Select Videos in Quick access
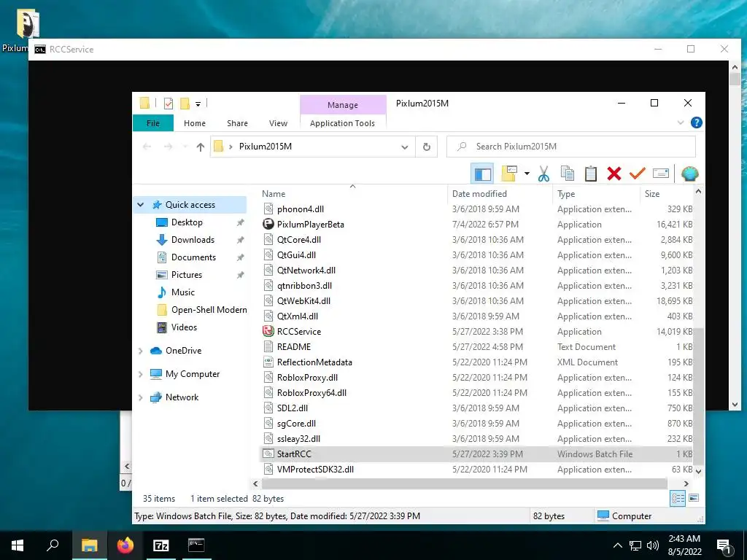The height and width of the screenshot is (560, 747). pyautogui.click(x=184, y=327)
